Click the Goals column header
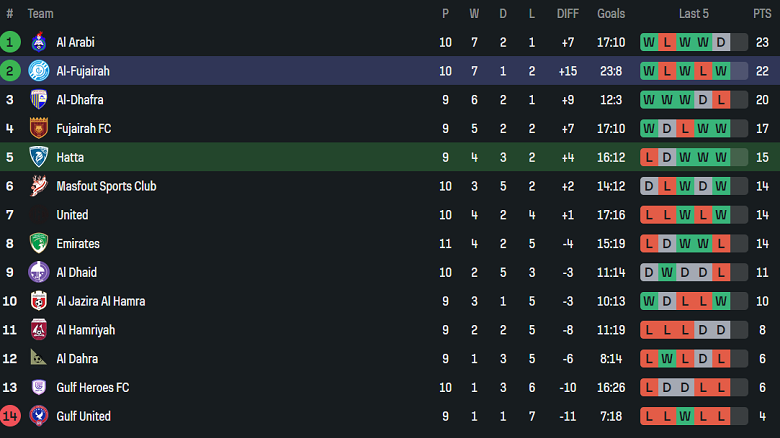The height and width of the screenshot is (438, 780). 611,14
